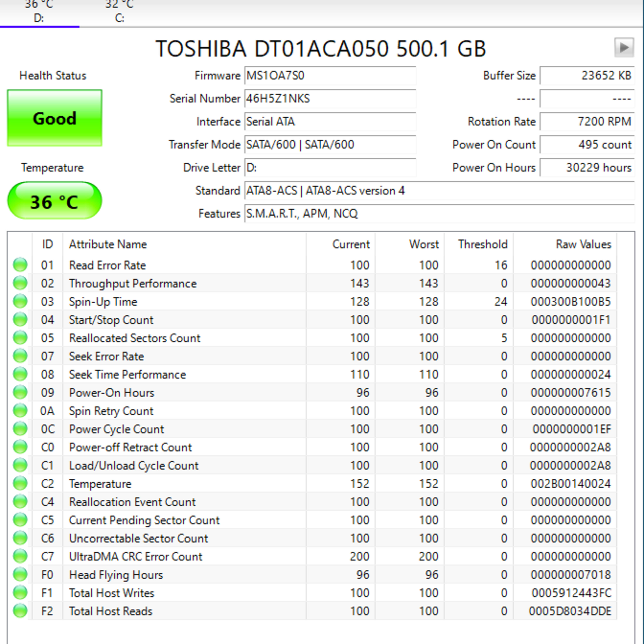Viewport: 644px width, 644px height.
Task: Click the Rotation Rate value 7200 RPM
Action: [587, 122]
